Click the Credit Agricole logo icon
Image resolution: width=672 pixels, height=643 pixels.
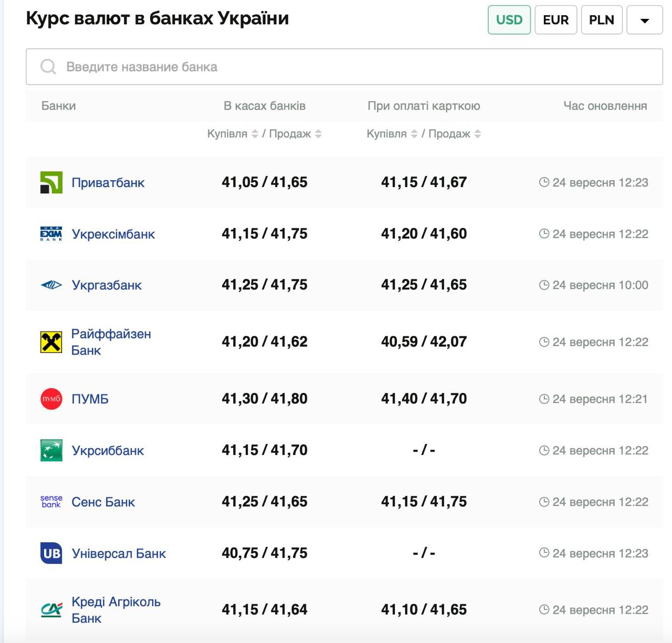(x=51, y=610)
